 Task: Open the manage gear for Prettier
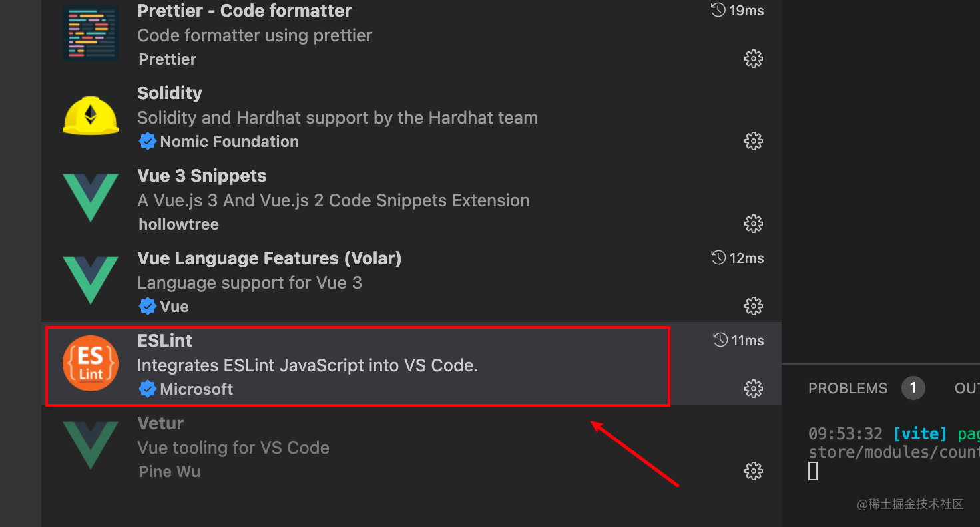[753, 59]
